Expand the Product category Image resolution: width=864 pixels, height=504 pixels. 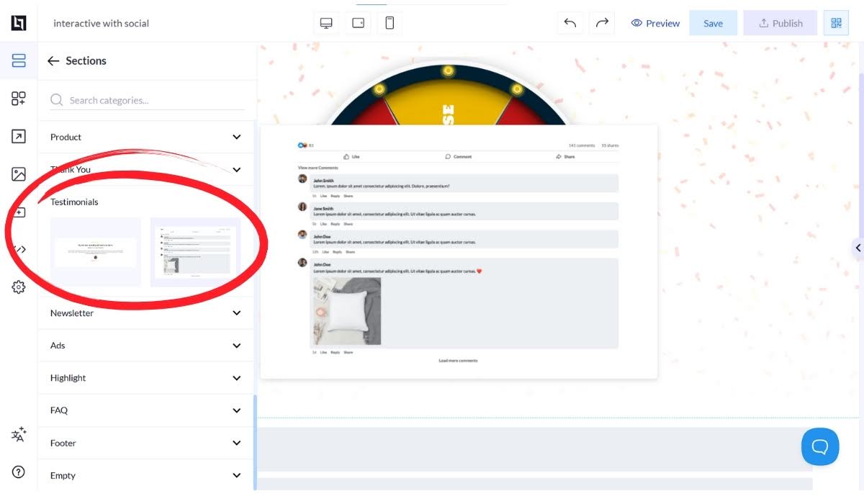pyautogui.click(x=146, y=137)
